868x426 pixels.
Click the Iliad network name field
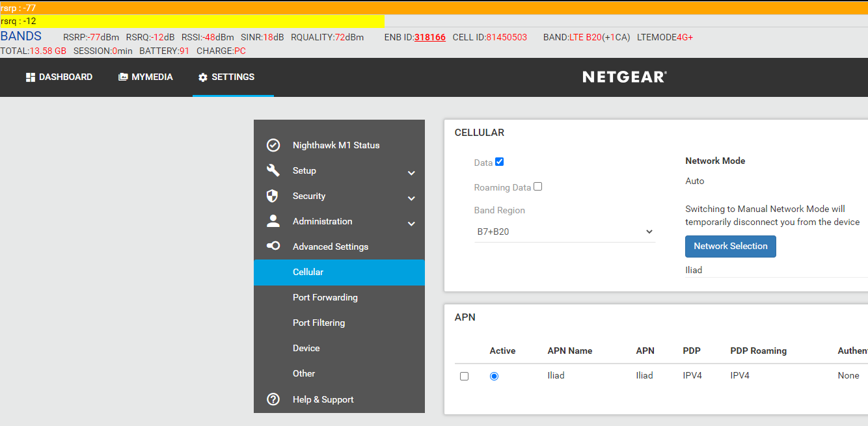click(776, 270)
